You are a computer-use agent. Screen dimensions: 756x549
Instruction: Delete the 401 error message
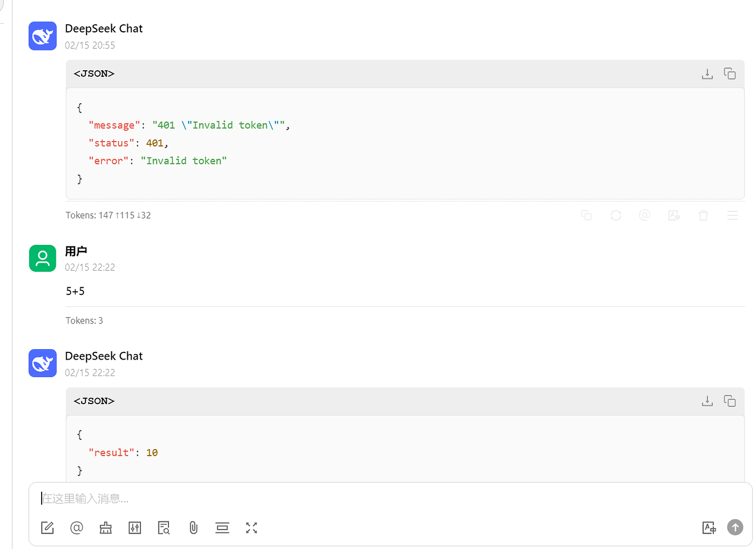(x=703, y=215)
